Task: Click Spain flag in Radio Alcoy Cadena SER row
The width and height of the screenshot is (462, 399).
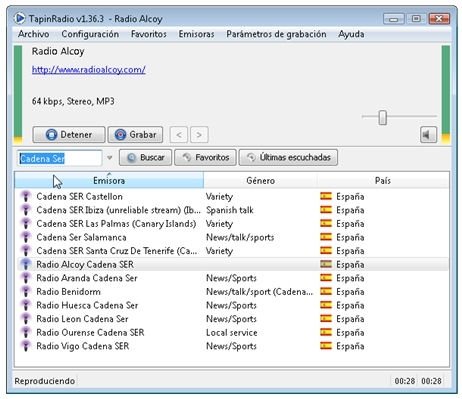Action: 326,264
